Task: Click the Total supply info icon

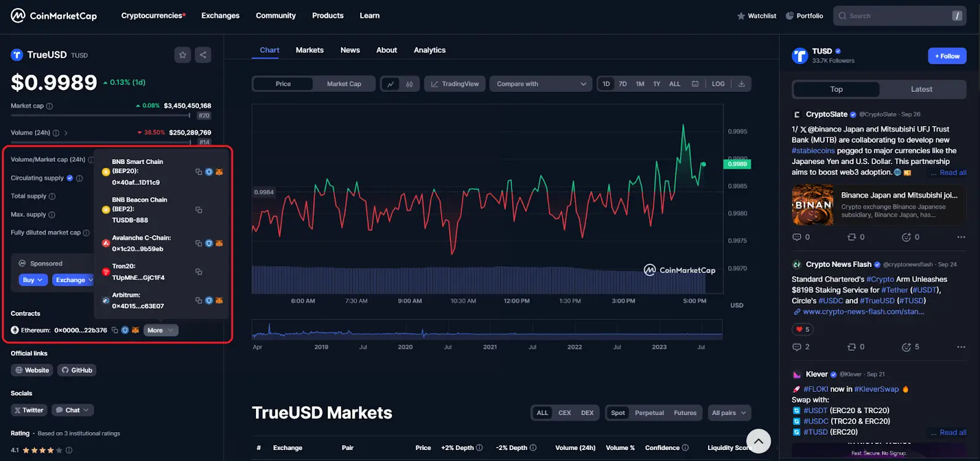Action: [52, 197]
